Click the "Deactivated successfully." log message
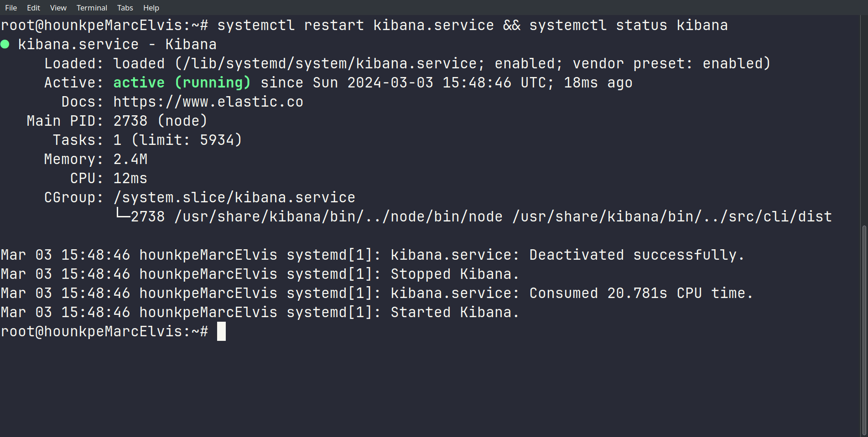The height and width of the screenshot is (437, 868). (x=636, y=255)
